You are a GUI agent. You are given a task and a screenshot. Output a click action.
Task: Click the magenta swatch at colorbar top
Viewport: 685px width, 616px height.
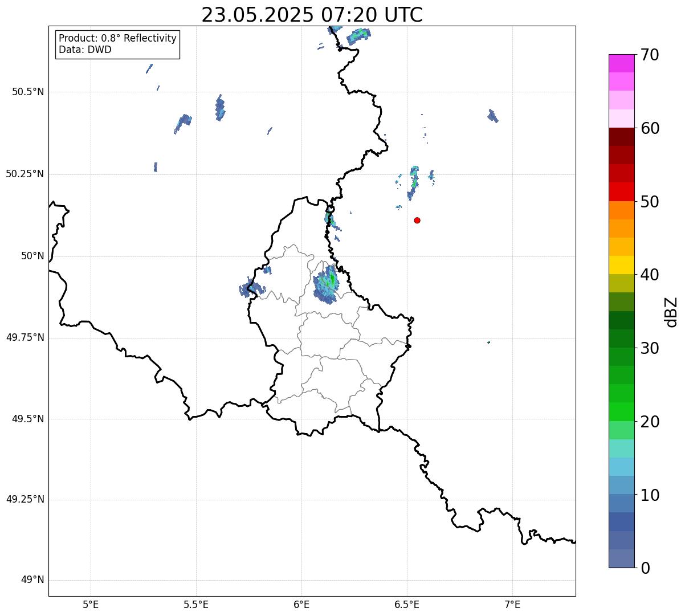pyautogui.click(x=621, y=63)
